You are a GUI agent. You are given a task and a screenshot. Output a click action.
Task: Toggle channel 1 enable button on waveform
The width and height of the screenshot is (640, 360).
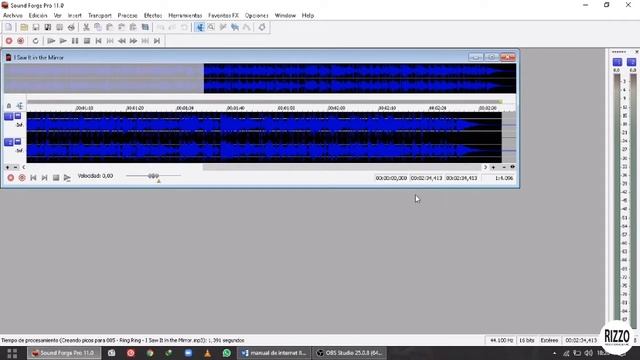[x=9, y=117]
